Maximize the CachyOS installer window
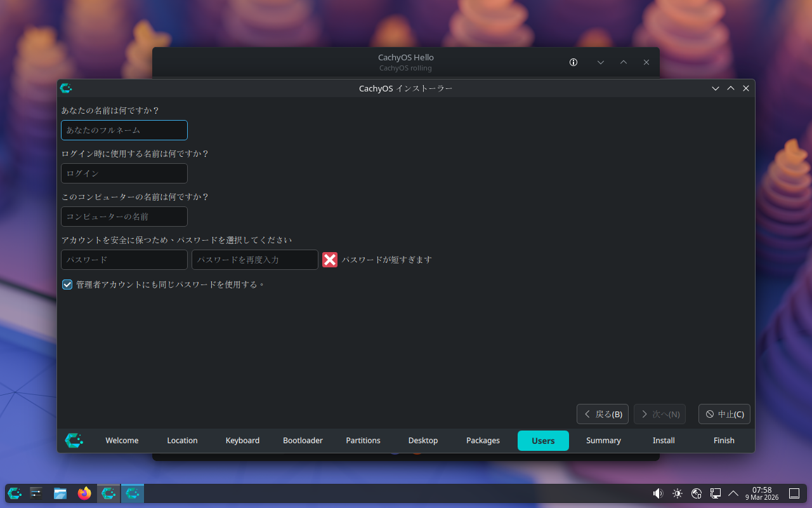This screenshot has height=508, width=812. (x=731, y=88)
